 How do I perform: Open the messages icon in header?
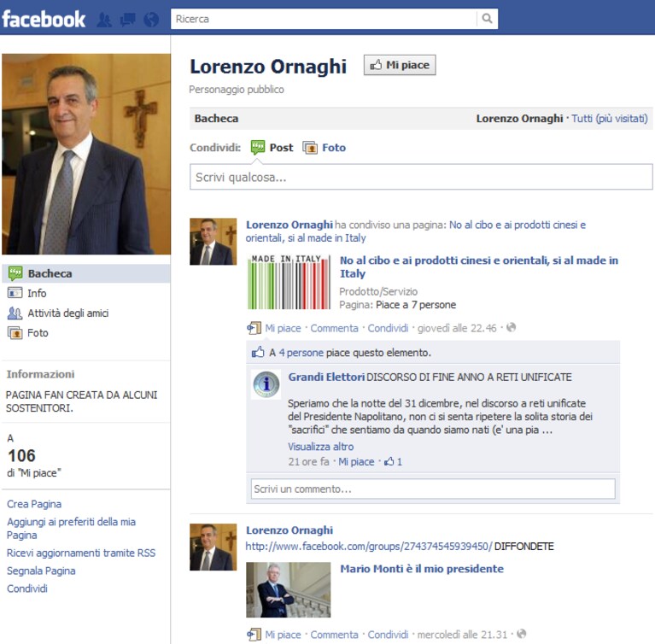tap(127, 20)
